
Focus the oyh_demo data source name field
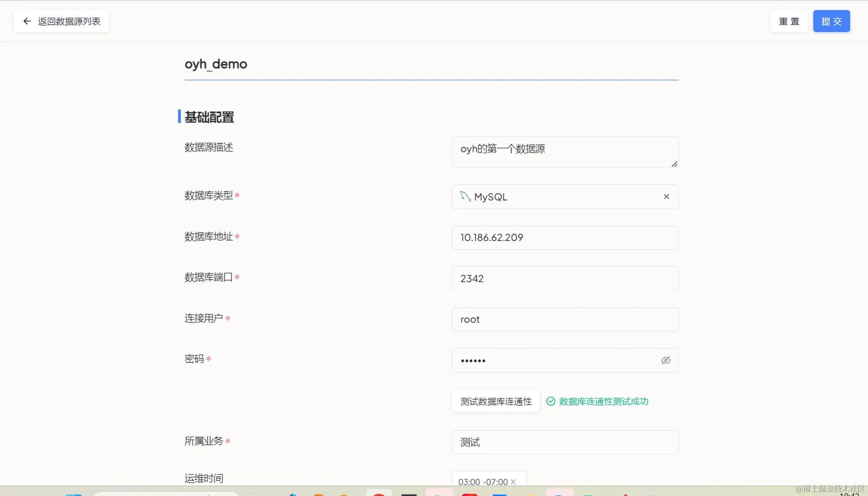[431, 64]
